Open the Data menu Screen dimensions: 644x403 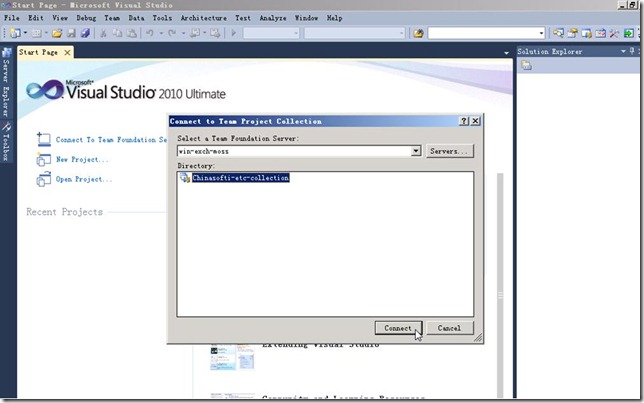[136, 18]
